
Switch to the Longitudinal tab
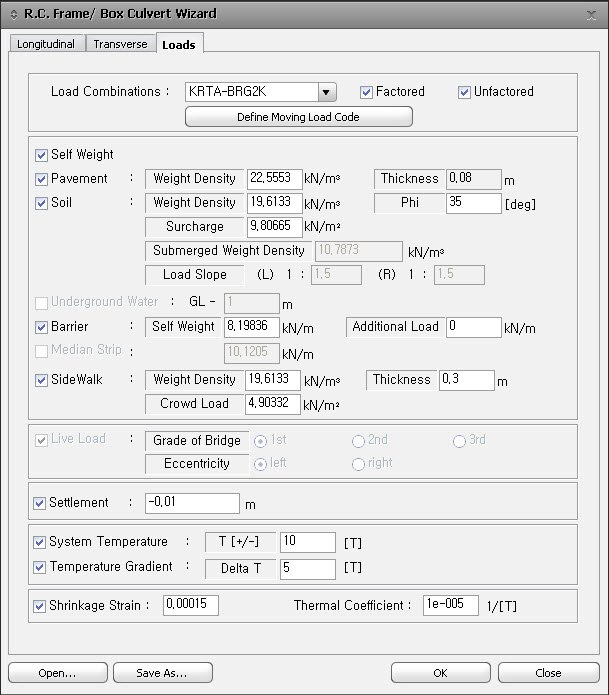[x=46, y=44]
